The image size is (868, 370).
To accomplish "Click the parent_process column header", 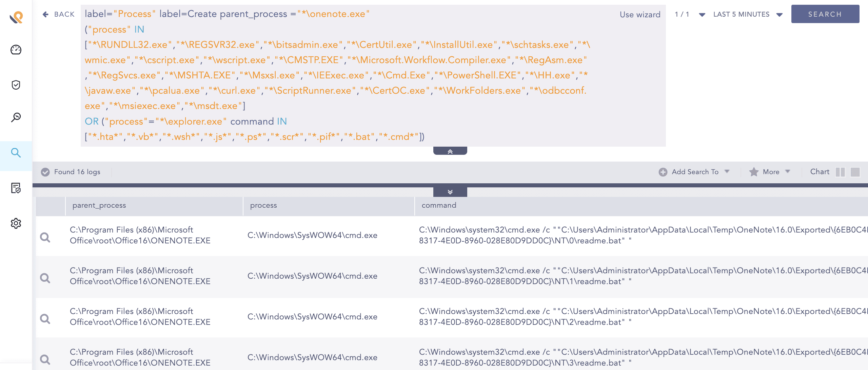I will 99,205.
